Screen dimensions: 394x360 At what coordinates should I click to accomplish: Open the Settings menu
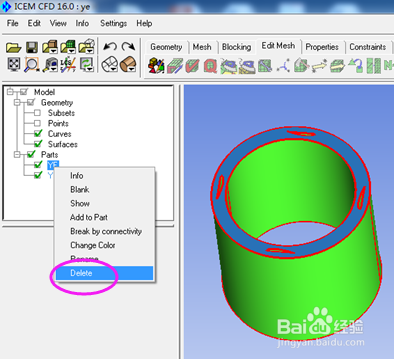(x=114, y=23)
